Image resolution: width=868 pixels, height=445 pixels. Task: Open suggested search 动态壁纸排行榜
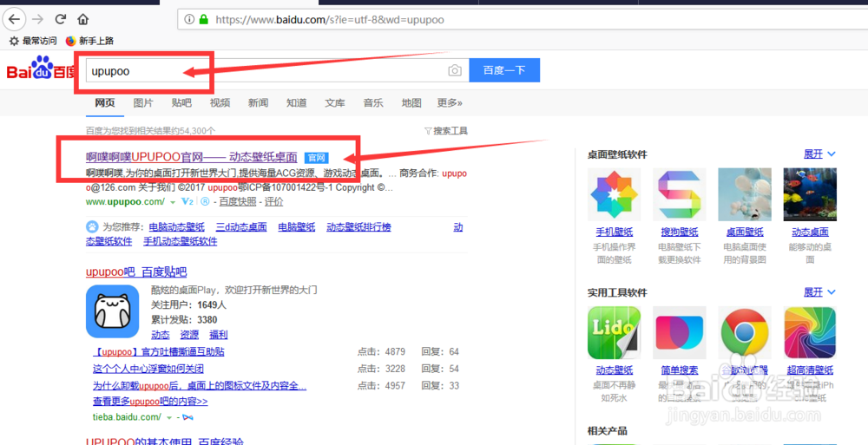(x=358, y=227)
